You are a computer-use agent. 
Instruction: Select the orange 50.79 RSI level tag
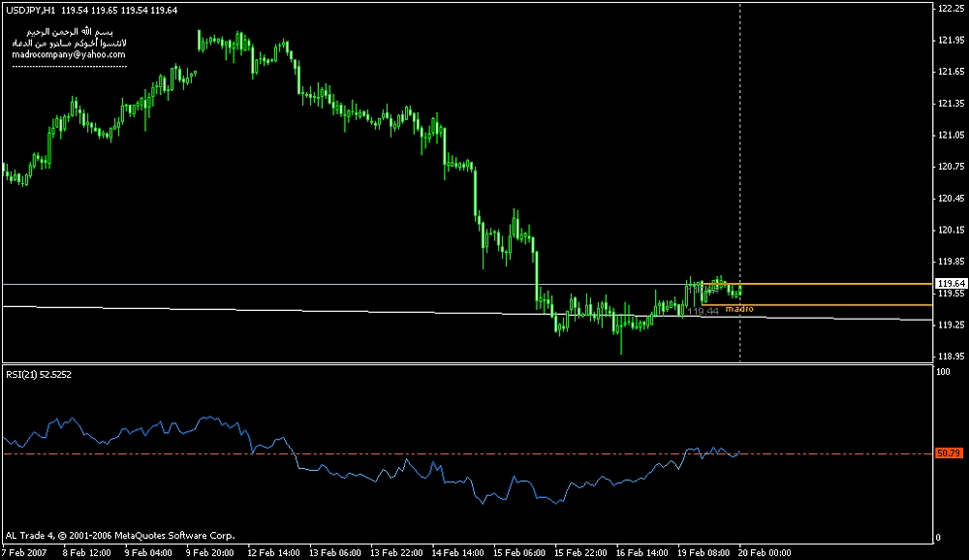[949, 453]
